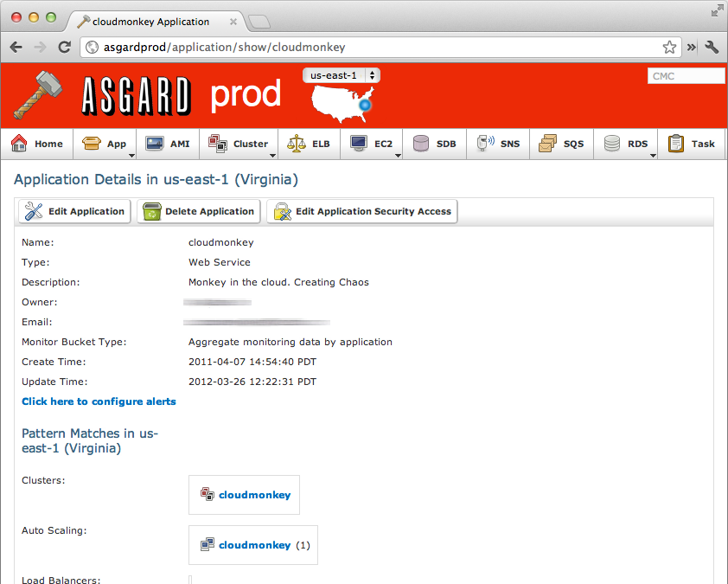The image size is (728, 584).
Task: Show hidden extensions chevron
Action: [692, 47]
